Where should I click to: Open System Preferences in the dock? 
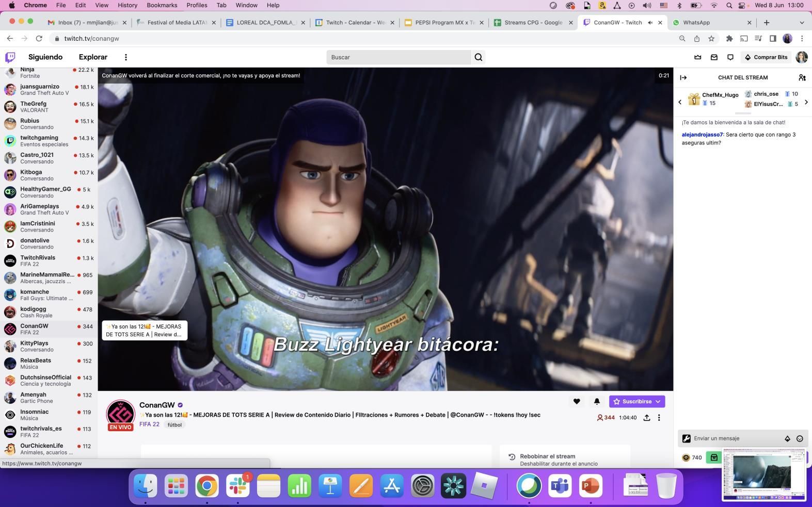423,486
